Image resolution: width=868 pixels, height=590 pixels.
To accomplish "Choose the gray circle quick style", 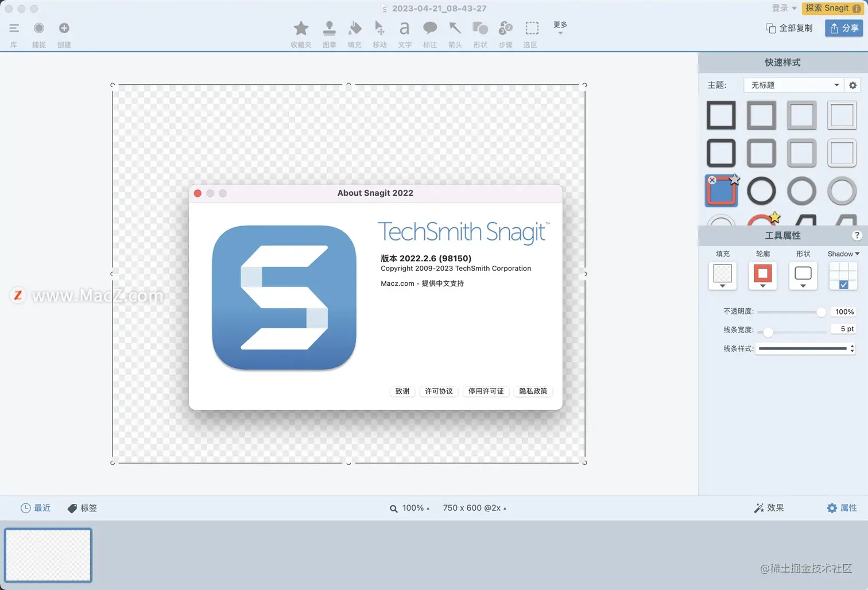I will (801, 191).
